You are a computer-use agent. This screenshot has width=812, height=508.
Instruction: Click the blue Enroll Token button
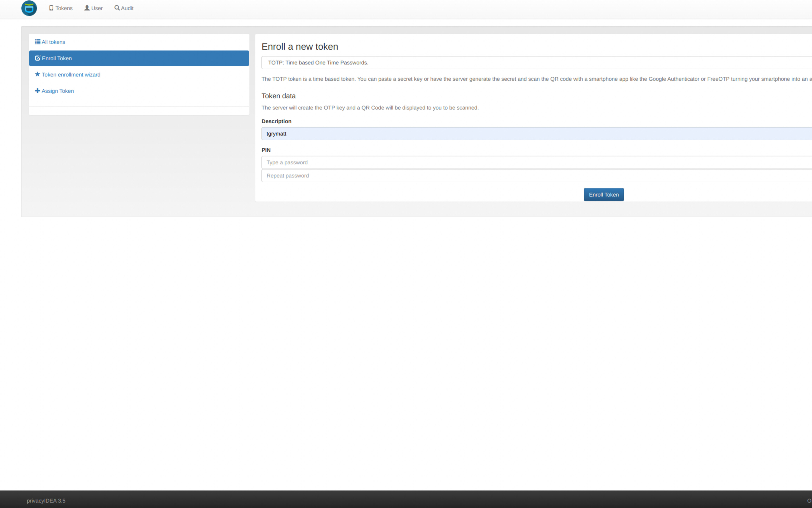point(604,195)
